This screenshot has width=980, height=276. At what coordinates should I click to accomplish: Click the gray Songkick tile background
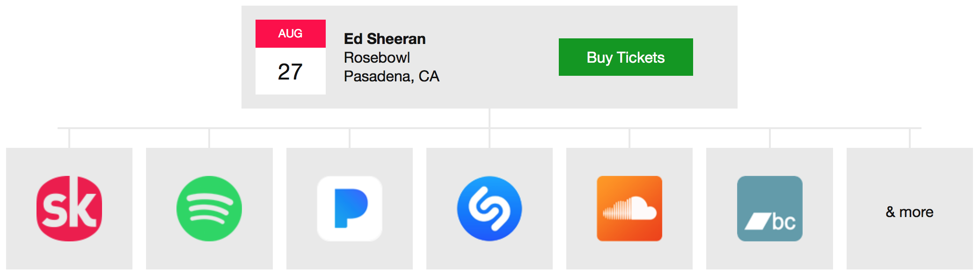coord(69,255)
